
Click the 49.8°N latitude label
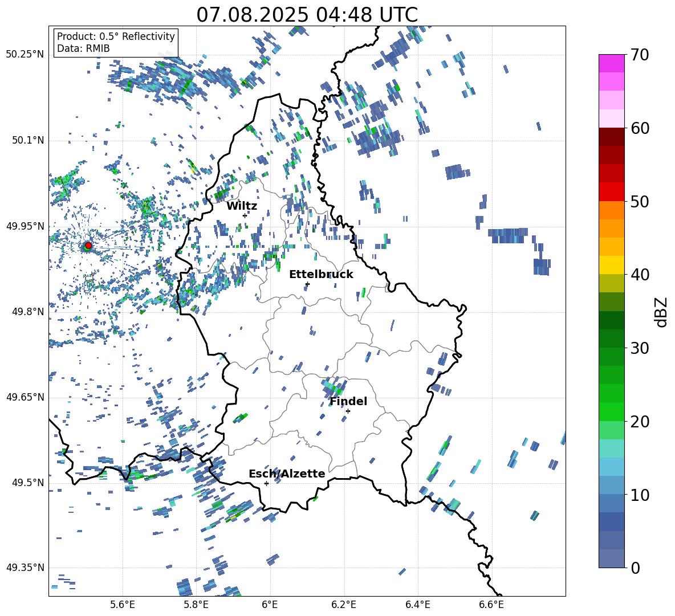[x=27, y=312]
